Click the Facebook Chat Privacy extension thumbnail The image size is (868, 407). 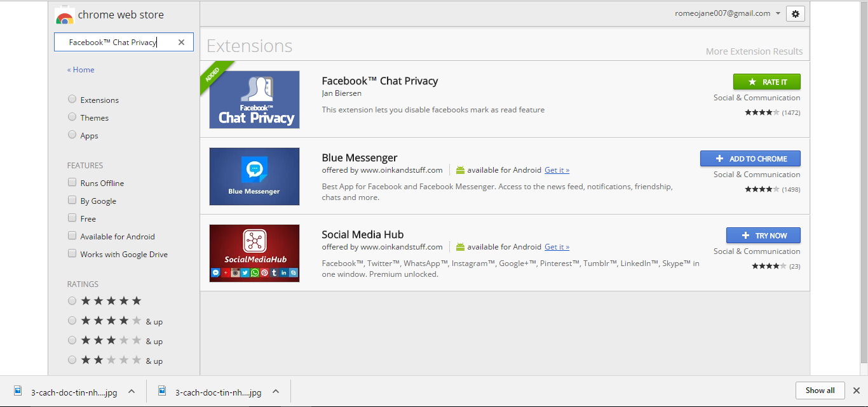(254, 100)
